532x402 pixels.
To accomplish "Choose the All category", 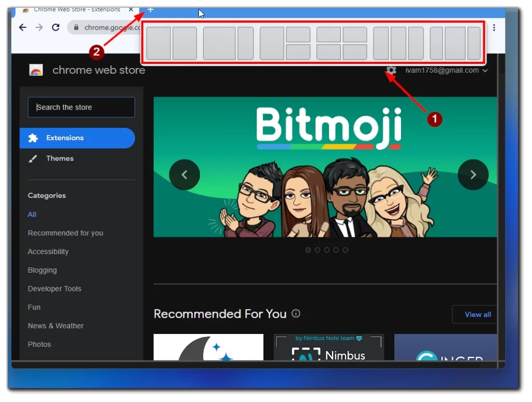I will point(32,215).
